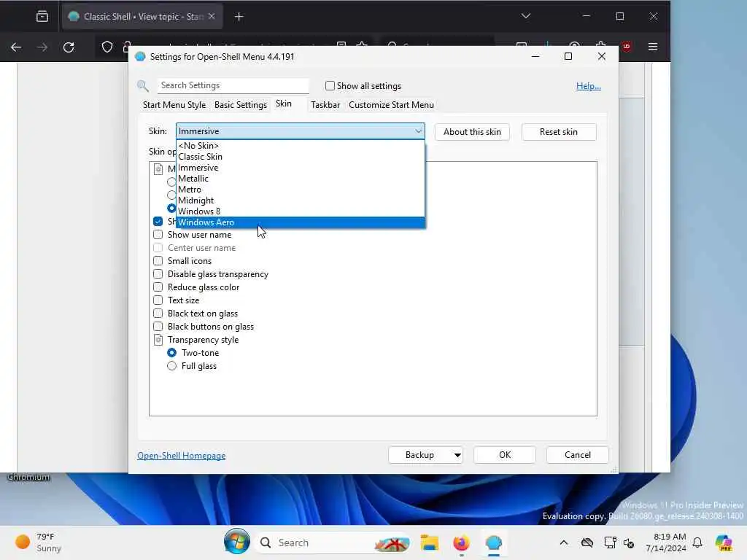Open File Explorer from the taskbar
This screenshot has width=747, height=560.
[x=429, y=542]
